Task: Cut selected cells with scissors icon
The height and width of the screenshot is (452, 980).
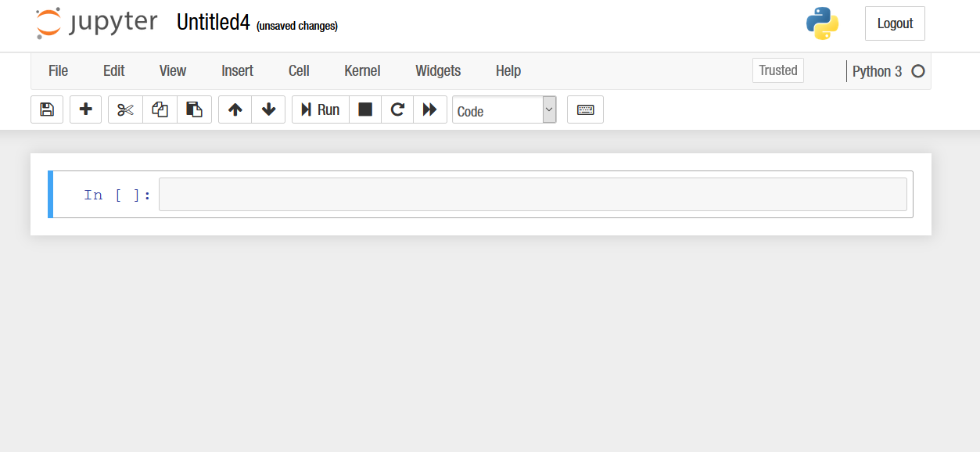Action: point(125,109)
